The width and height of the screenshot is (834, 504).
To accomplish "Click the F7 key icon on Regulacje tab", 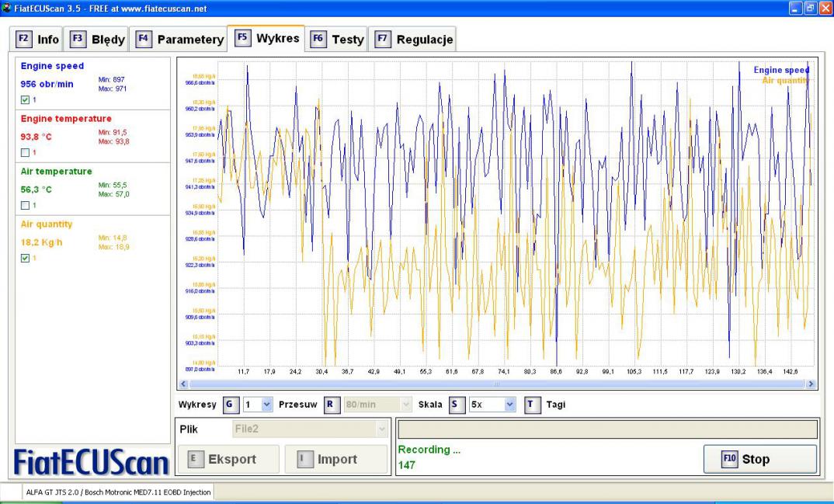I will tap(383, 39).
